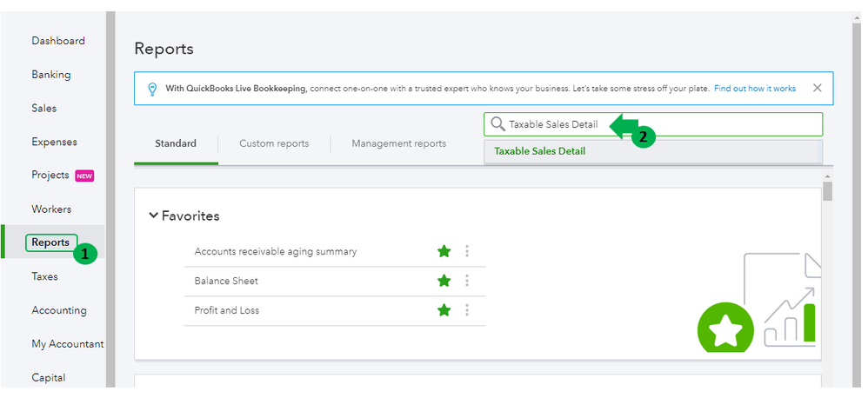Switch to the Management reports tab

[x=398, y=143]
